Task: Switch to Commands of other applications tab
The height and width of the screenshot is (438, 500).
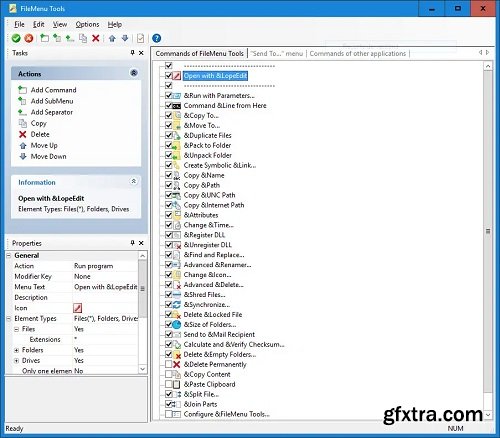Action: click(x=358, y=54)
